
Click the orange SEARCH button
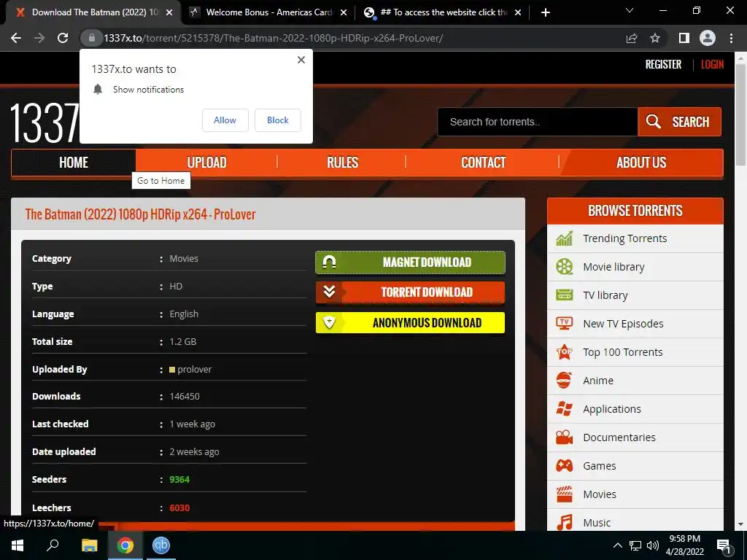tap(679, 122)
